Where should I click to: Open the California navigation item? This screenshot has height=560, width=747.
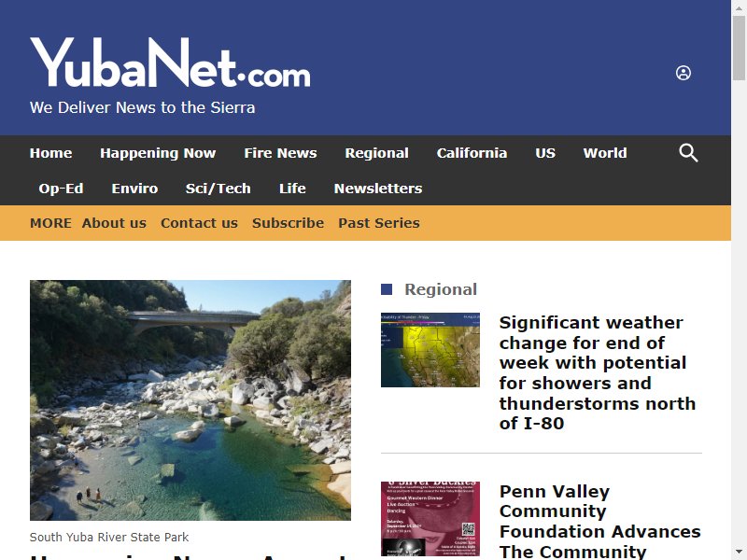(x=472, y=153)
